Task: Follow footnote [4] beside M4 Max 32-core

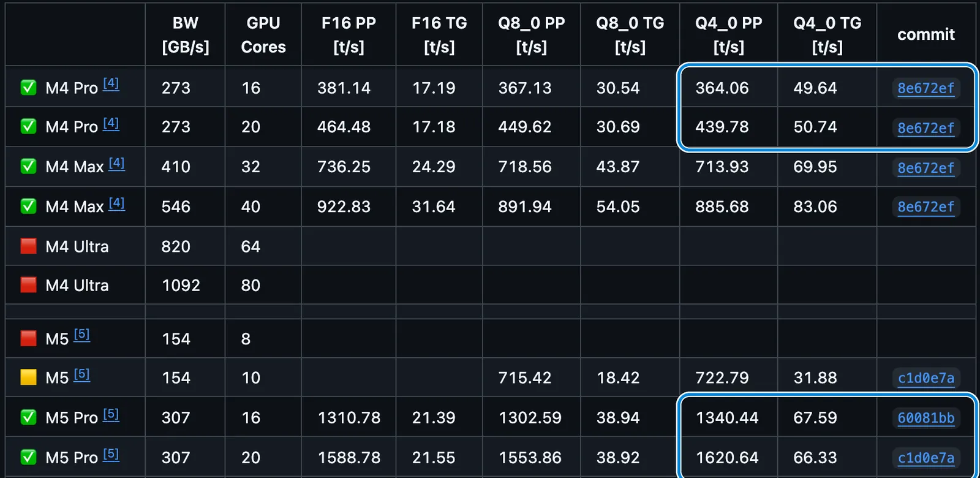Action: 116,163
